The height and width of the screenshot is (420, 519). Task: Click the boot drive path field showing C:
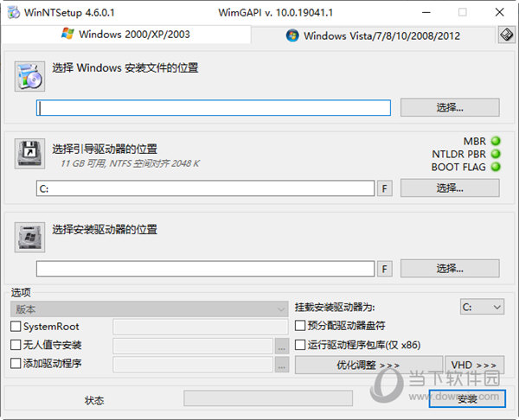pyautogui.click(x=205, y=188)
